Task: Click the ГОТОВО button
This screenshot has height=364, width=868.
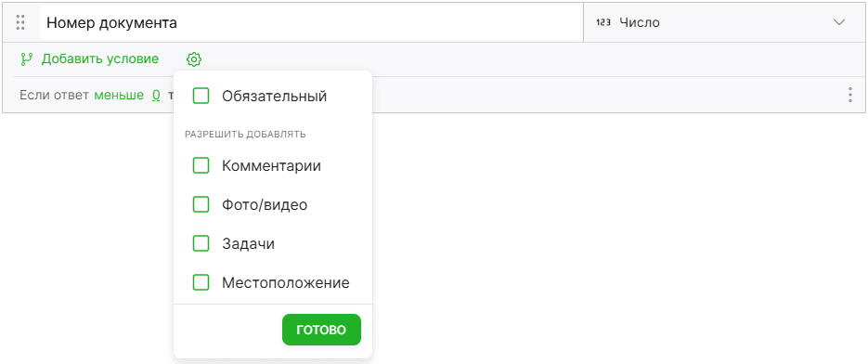Action: coord(321,331)
